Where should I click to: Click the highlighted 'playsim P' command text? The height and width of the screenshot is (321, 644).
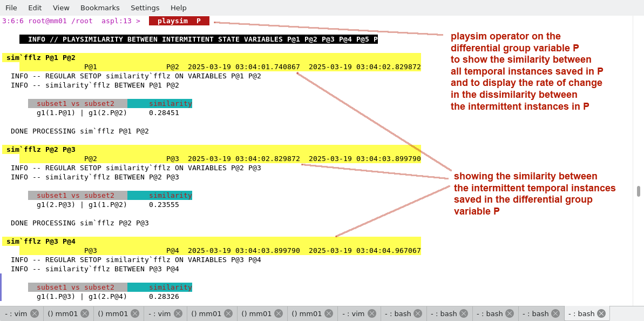[x=179, y=21]
